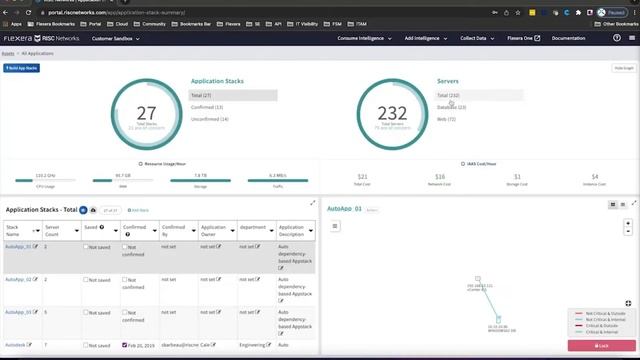Click the Add Stack link
The height and width of the screenshot is (360, 640).
tap(138, 210)
